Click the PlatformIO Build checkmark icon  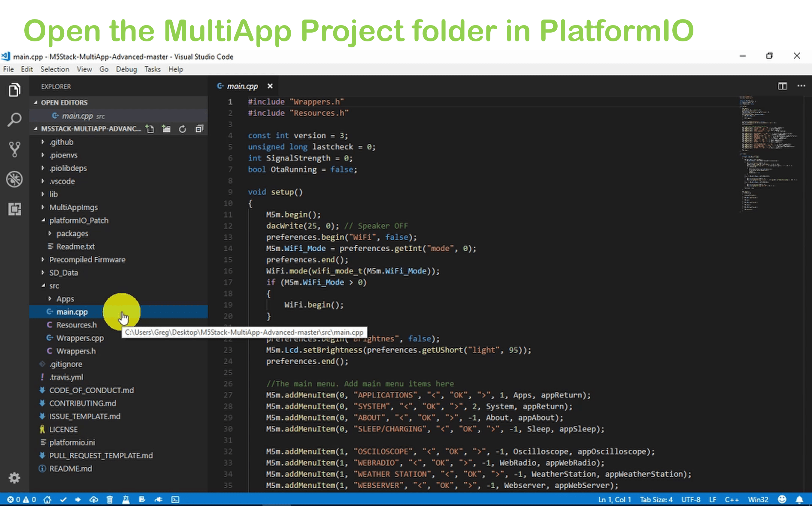63,500
